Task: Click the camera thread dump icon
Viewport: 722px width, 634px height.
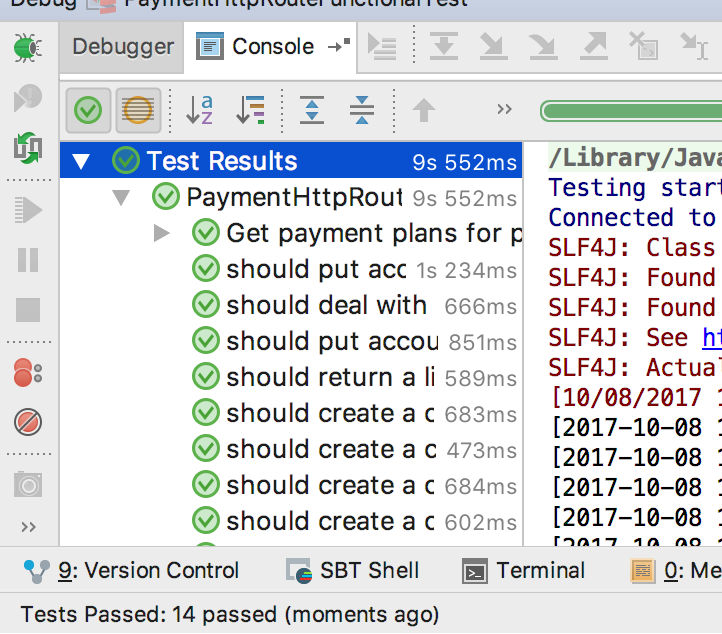Action: click(x=27, y=485)
